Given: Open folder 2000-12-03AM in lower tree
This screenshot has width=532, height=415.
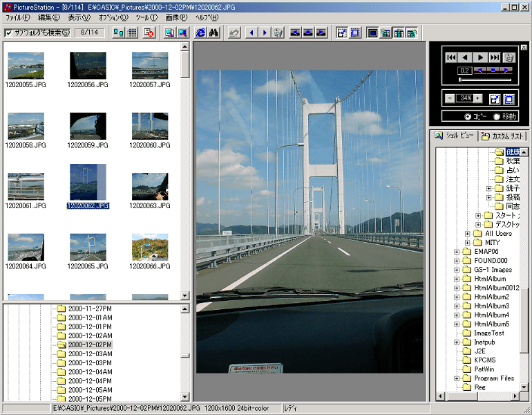Looking at the screenshot, I should pos(91,354).
